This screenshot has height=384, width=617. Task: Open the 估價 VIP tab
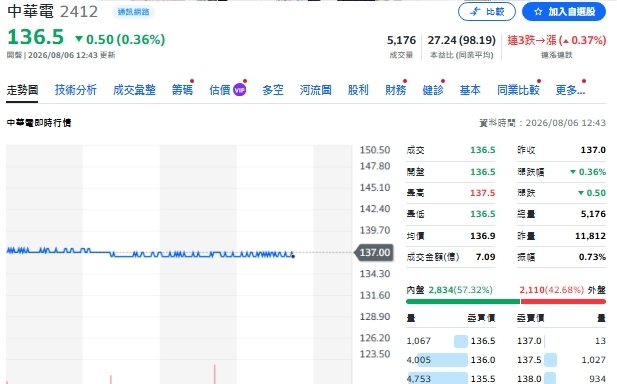227,90
